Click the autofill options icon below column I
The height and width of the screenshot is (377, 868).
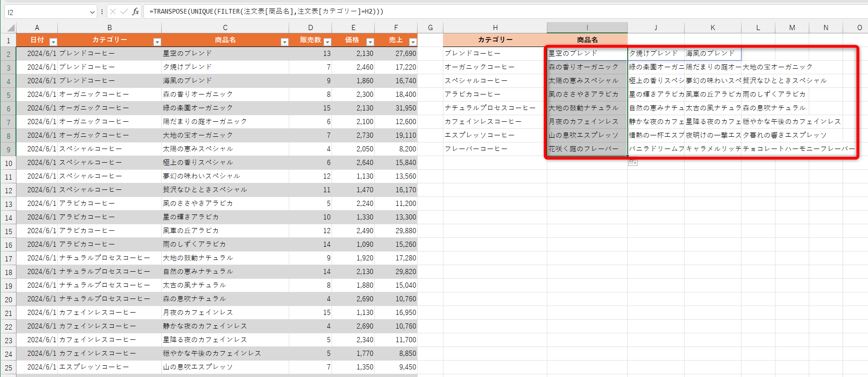click(x=633, y=162)
